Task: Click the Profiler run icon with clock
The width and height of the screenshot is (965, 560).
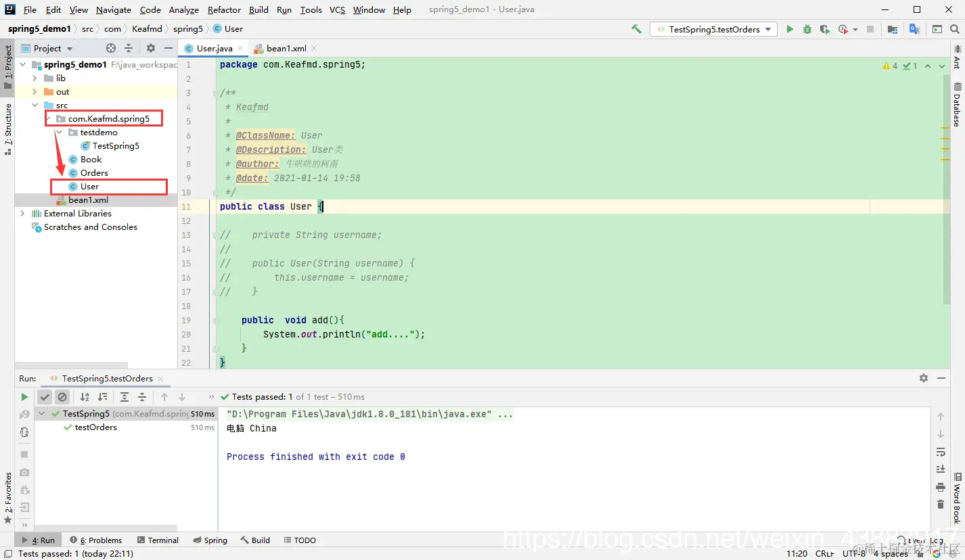Action: pyautogui.click(x=843, y=29)
